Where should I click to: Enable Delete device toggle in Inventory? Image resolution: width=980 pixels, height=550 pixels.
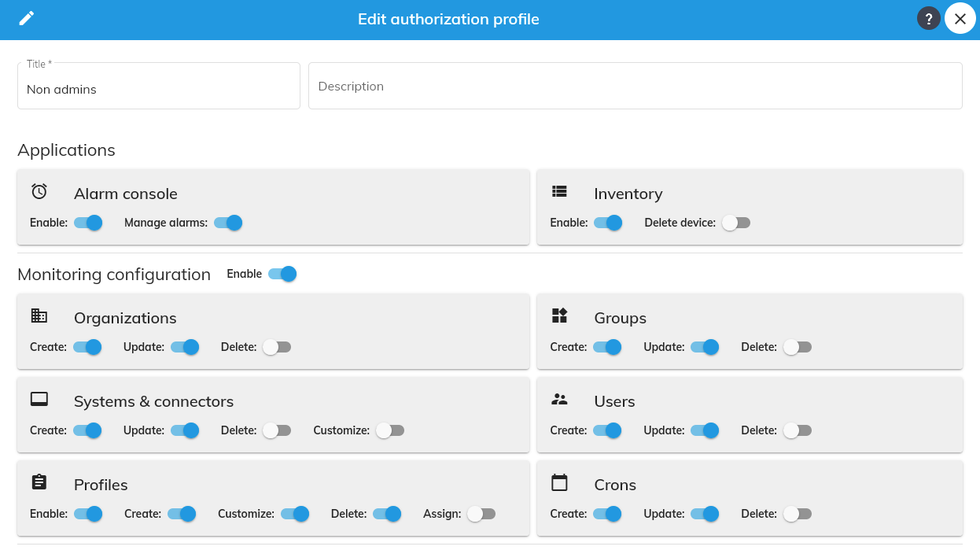(x=736, y=223)
